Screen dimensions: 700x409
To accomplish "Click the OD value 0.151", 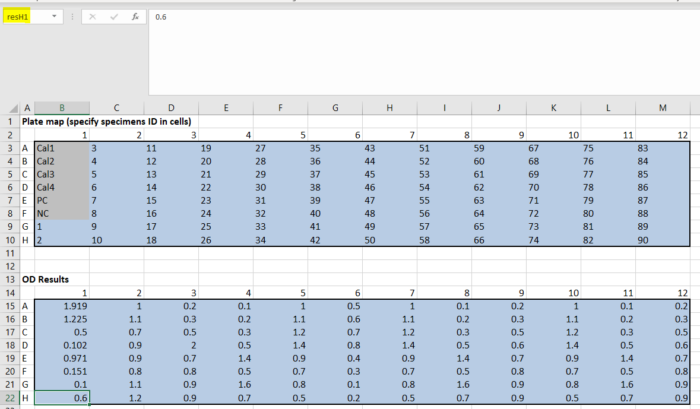I will 62,371.
